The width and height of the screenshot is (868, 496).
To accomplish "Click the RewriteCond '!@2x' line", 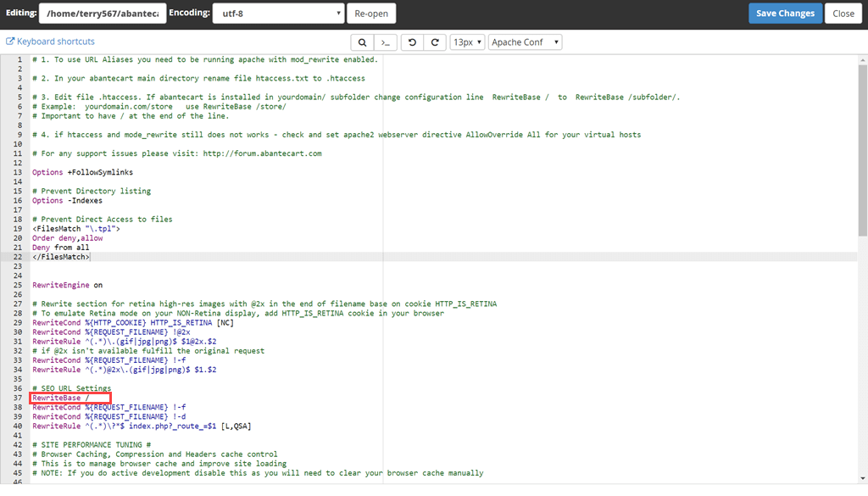I will (111, 332).
